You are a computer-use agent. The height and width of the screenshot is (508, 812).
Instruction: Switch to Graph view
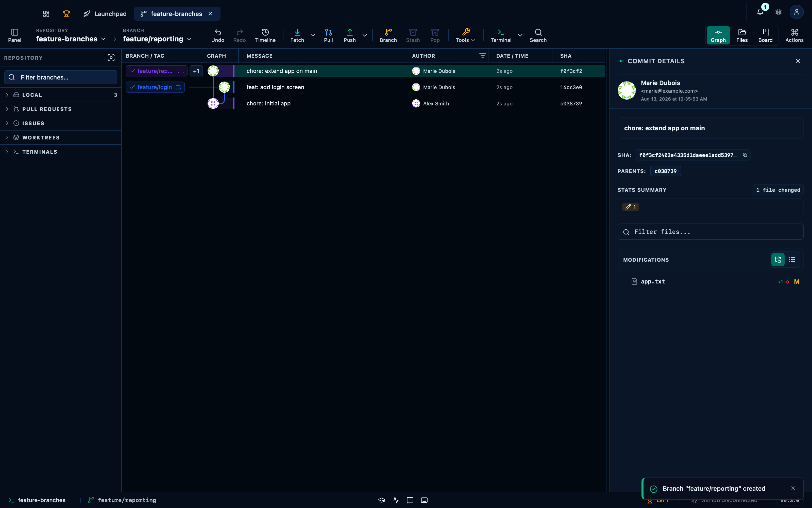(718, 35)
